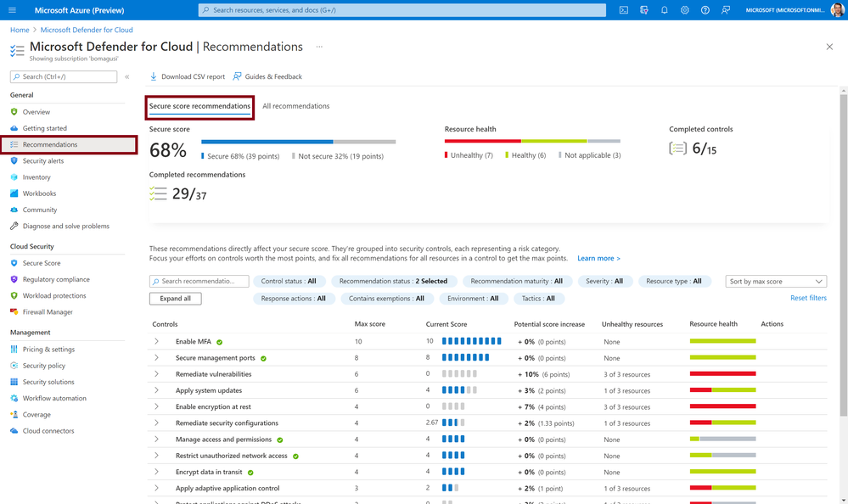Click the Secure Score shield icon

point(14,263)
